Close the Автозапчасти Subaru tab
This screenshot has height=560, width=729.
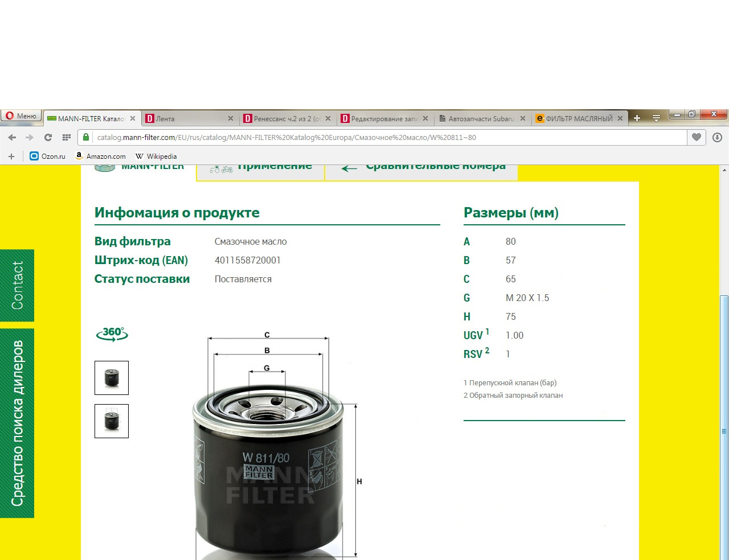523,118
